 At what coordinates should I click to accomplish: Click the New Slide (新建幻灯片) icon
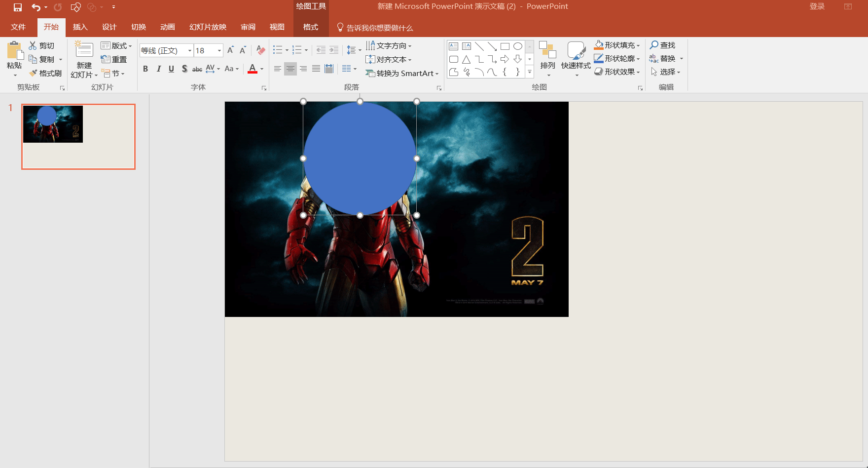84,50
